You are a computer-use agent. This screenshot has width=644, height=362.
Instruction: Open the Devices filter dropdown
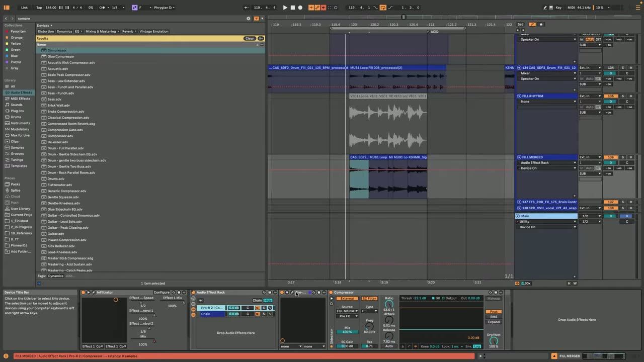pyautogui.click(x=44, y=25)
